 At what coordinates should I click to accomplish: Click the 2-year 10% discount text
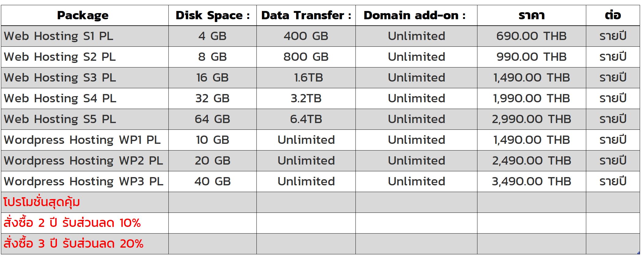tap(72, 223)
